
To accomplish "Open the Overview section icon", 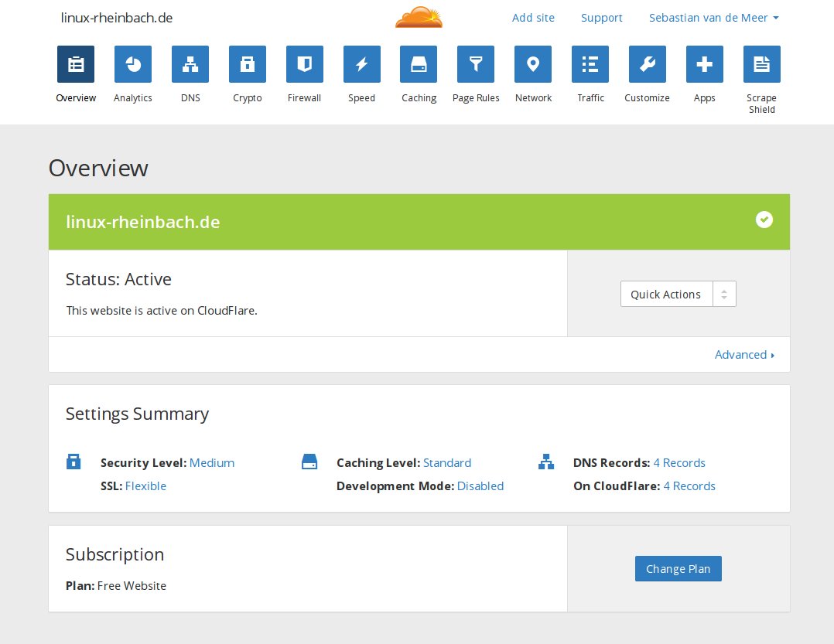I will (x=76, y=64).
